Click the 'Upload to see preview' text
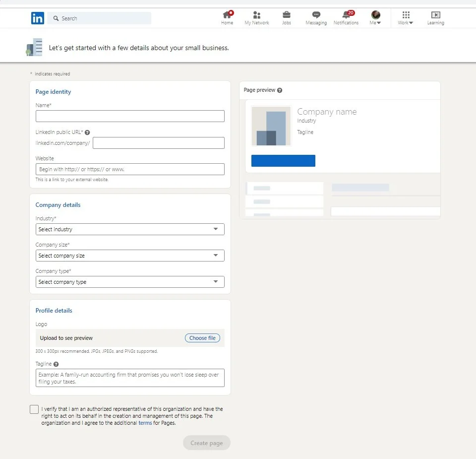This screenshot has height=459, width=476. 66,338
